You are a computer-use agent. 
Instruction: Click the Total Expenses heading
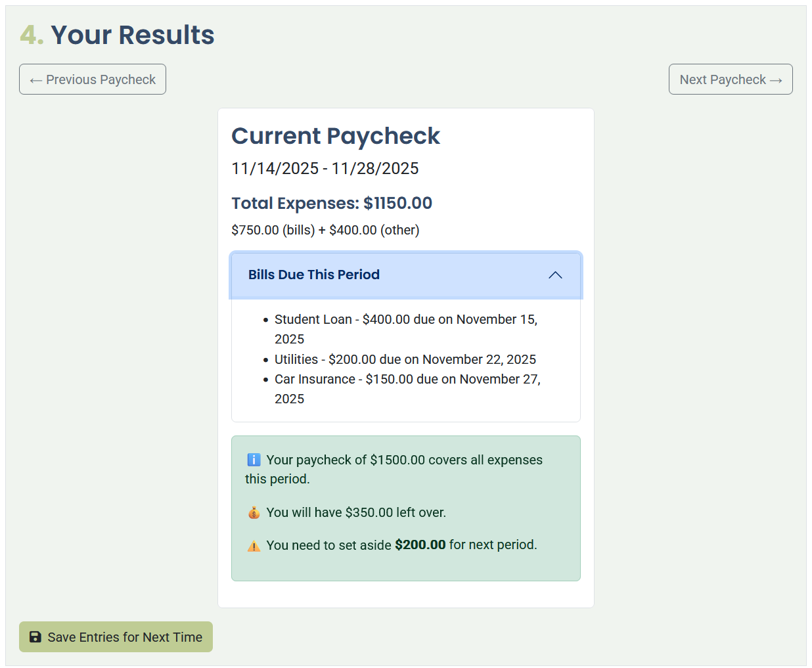pos(331,203)
